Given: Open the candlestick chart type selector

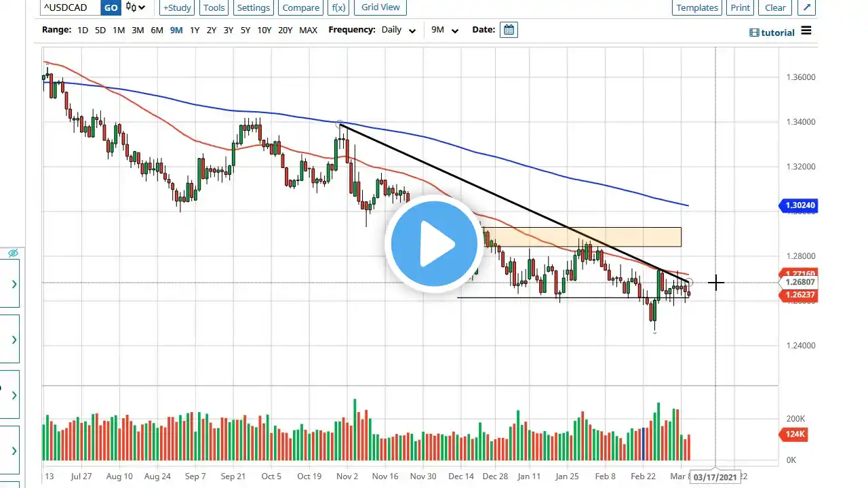Looking at the screenshot, I should click(x=136, y=7).
